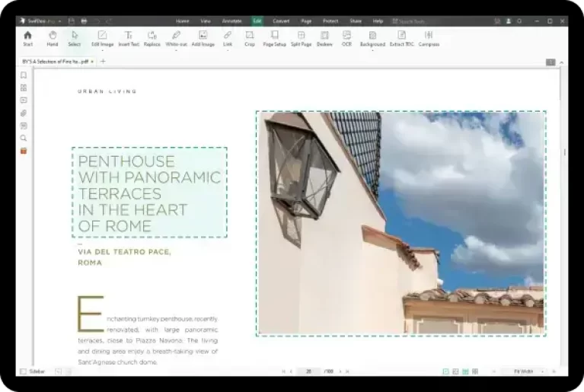The height and width of the screenshot is (392, 584).
Task: Open the Background tool dropdown
Action: (372, 49)
